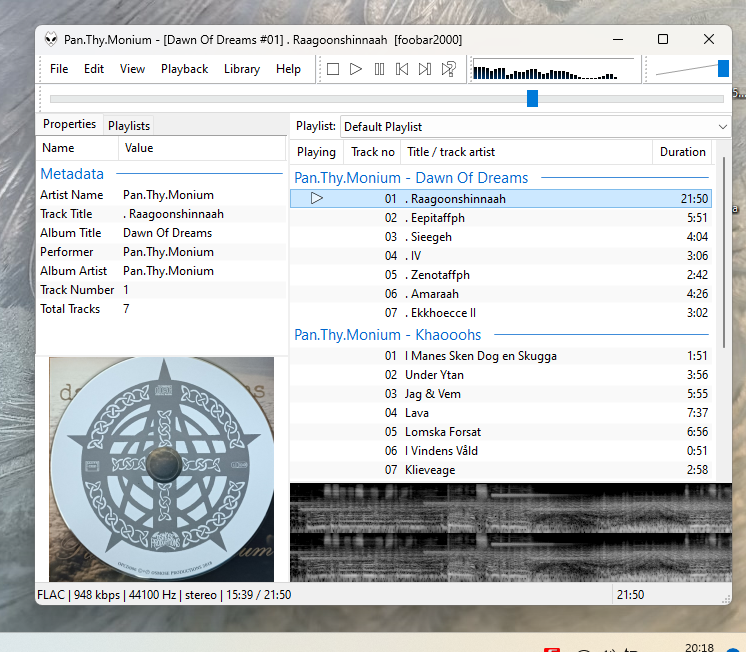Select the track Lava
Image resolution: width=746 pixels, height=652 pixels.
[501, 413]
